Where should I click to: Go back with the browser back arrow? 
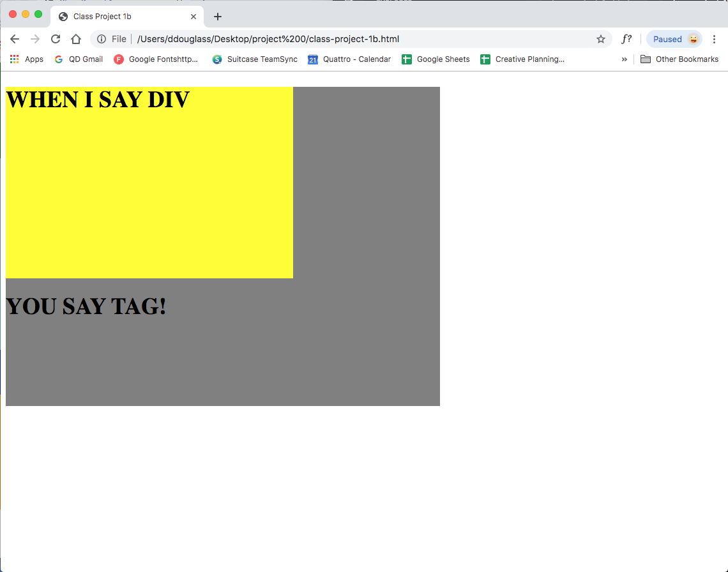(x=15, y=39)
